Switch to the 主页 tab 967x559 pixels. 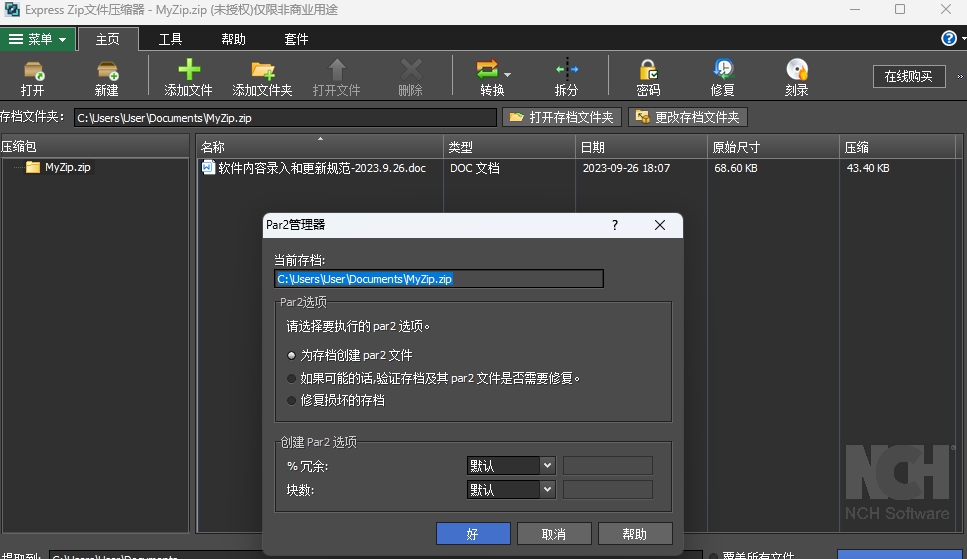coord(107,39)
